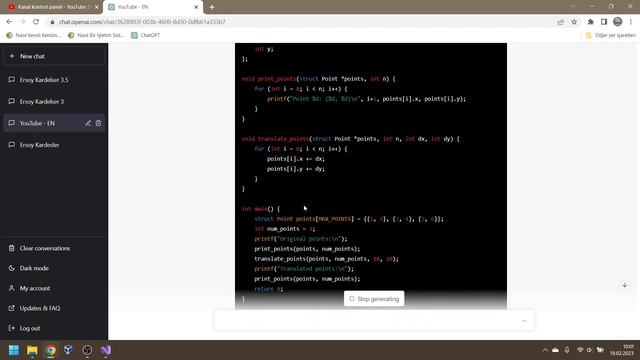This screenshot has width=640, height=360.
Task: Open Updates & FAQ
Action: pos(53,308)
